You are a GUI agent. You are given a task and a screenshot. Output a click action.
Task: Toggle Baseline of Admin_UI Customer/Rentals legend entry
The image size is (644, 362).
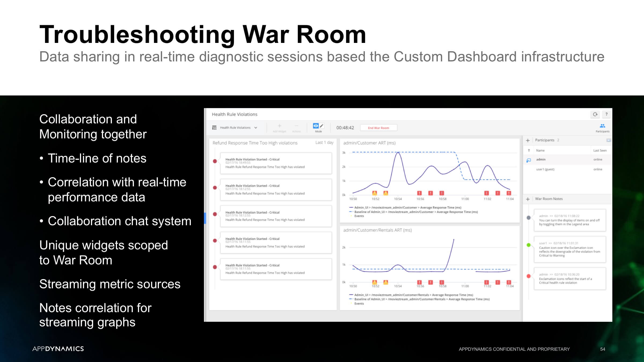point(419,299)
